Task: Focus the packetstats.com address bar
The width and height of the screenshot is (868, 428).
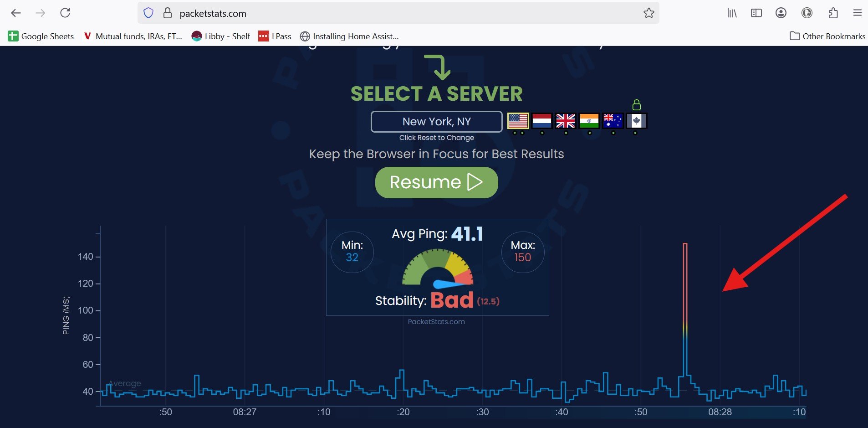Action: pos(398,13)
